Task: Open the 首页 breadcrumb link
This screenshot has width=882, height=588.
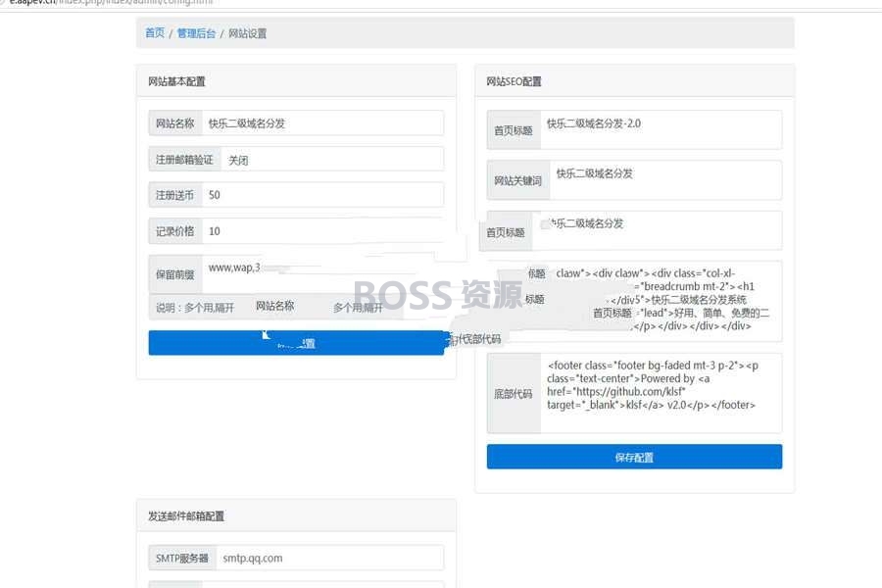Action: [x=155, y=33]
